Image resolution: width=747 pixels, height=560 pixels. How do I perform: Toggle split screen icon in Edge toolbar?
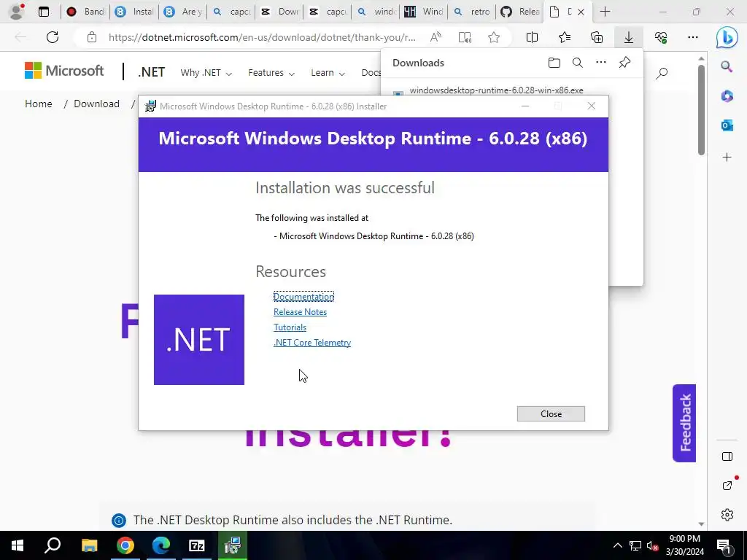pyautogui.click(x=532, y=37)
